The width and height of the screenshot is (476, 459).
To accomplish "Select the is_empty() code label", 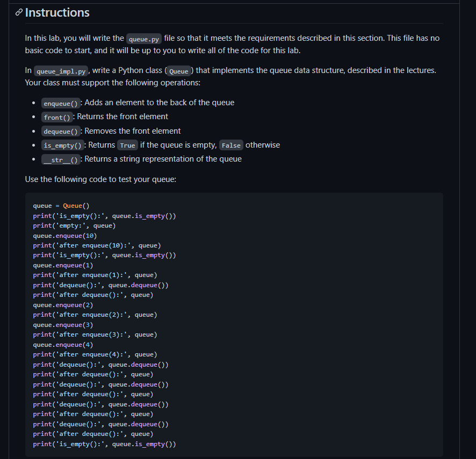I will [x=62, y=145].
